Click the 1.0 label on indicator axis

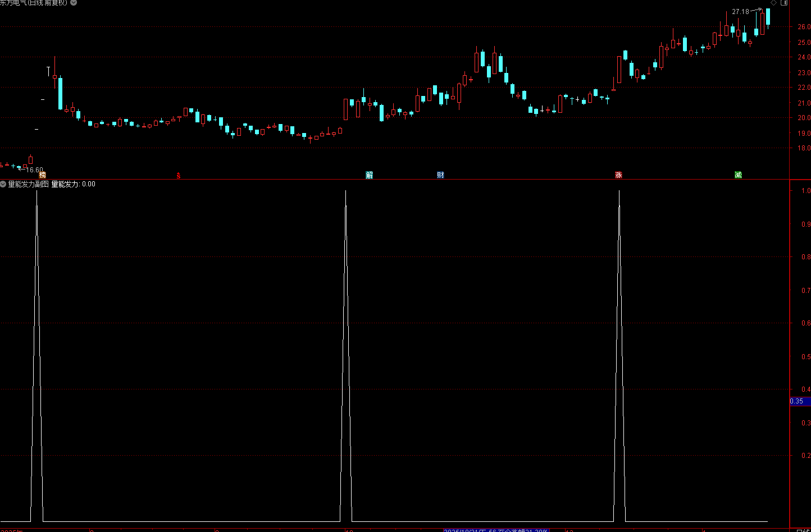(x=806, y=191)
